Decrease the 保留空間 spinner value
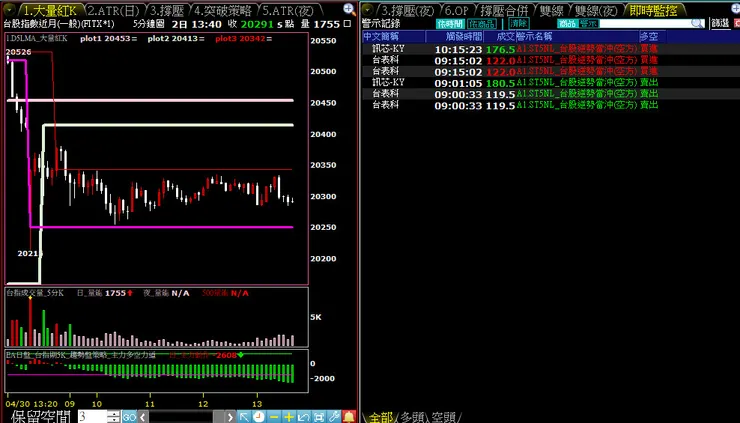The image size is (740, 423). tap(113, 420)
